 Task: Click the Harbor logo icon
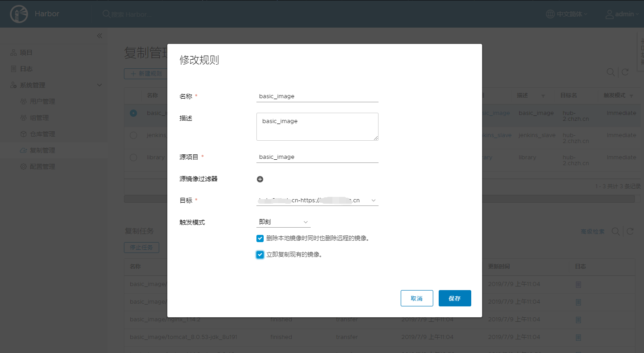pyautogui.click(x=19, y=14)
